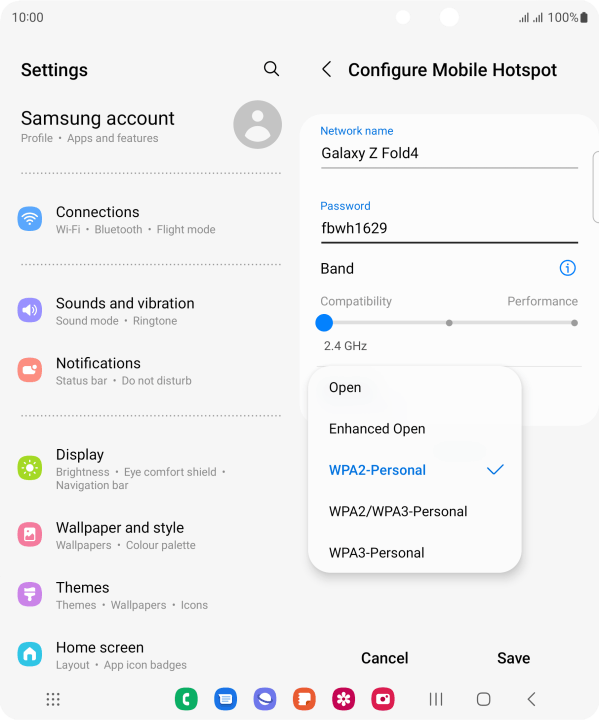Open the Settings search icon
This screenshot has width=599, height=720.
pyautogui.click(x=271, y=69)
